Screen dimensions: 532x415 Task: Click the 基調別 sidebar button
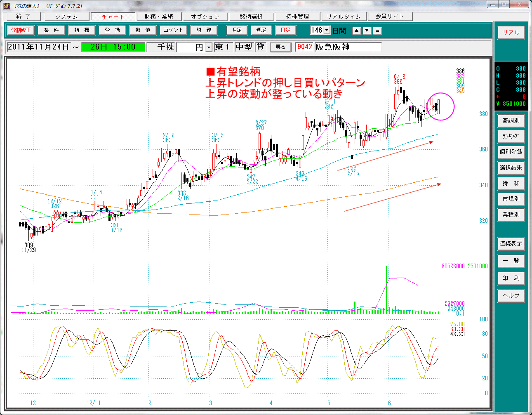(511, 120)
